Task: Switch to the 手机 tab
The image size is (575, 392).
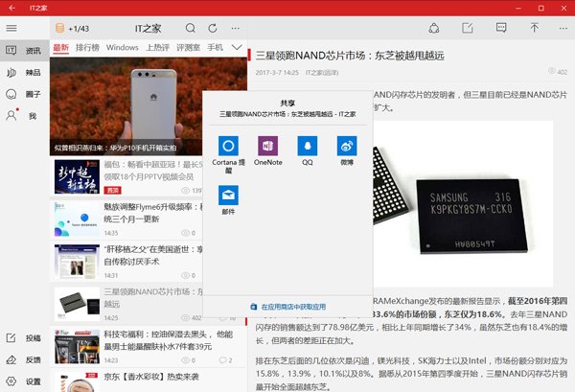Action: coord(216,48)
